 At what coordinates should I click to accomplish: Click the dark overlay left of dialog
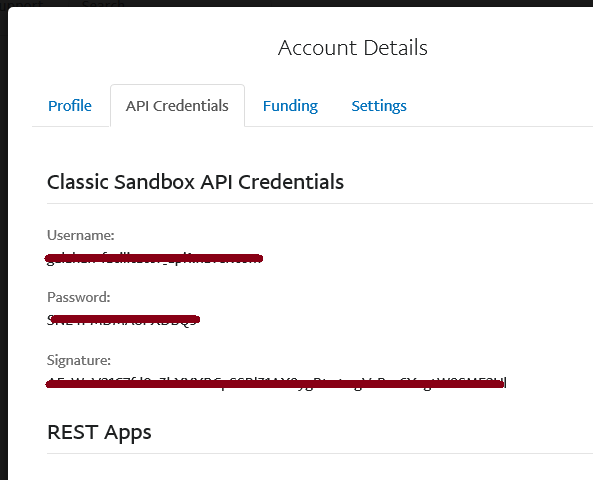click(x=4, y=242)
